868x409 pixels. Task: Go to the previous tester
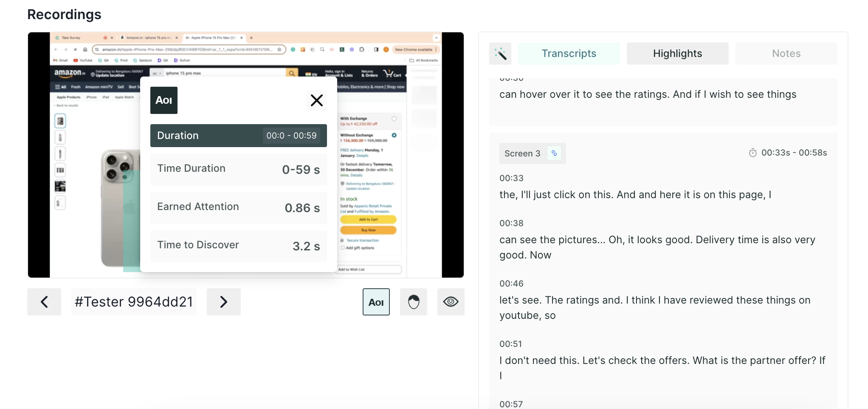[44, 302]
